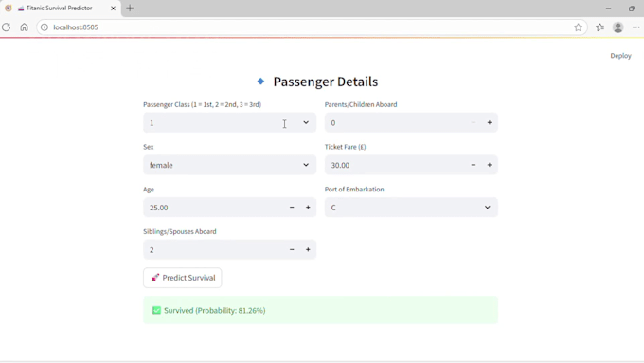Open a new browser tab
The image size is (644, 363).
click(x=130, y=8)
